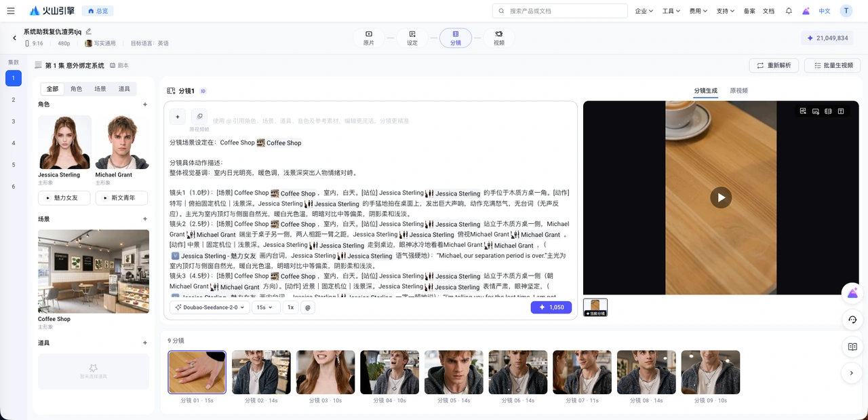
Task: Select episode 5 in the 集数 list
Action: 13,165
